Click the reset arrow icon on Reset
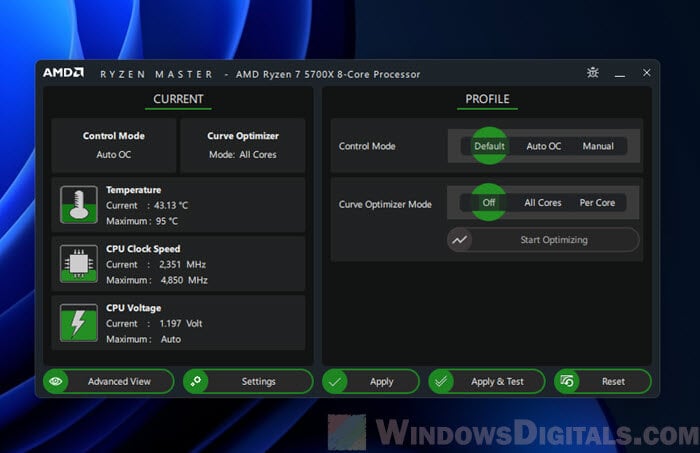Screen dimensions: 700x453 567,382
